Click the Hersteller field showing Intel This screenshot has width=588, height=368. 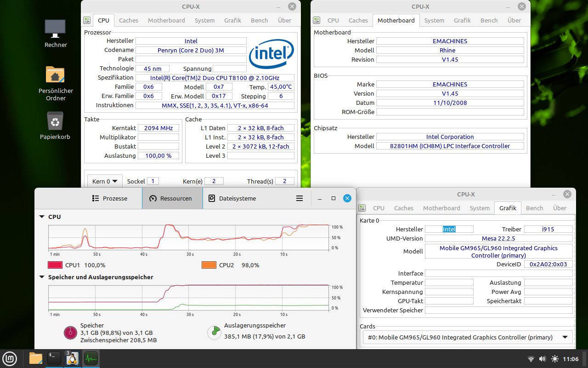coord(191,40)
